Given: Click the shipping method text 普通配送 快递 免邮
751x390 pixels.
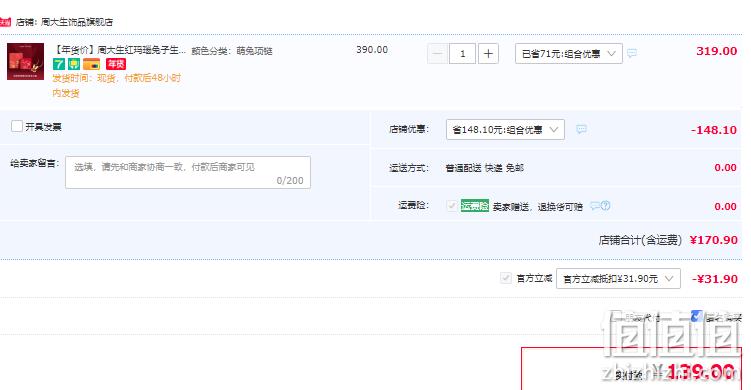Looking at the screenshot, I should (x=484, y=168).
